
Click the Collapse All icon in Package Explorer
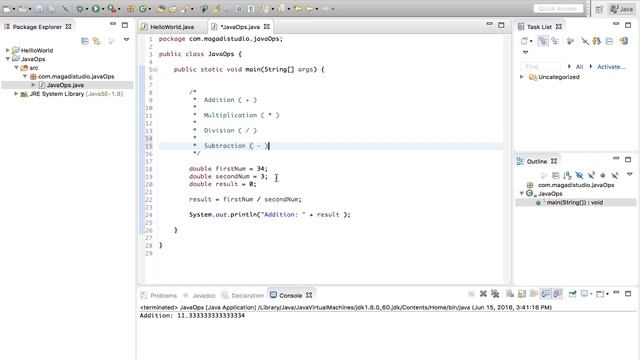coord(84,41)
